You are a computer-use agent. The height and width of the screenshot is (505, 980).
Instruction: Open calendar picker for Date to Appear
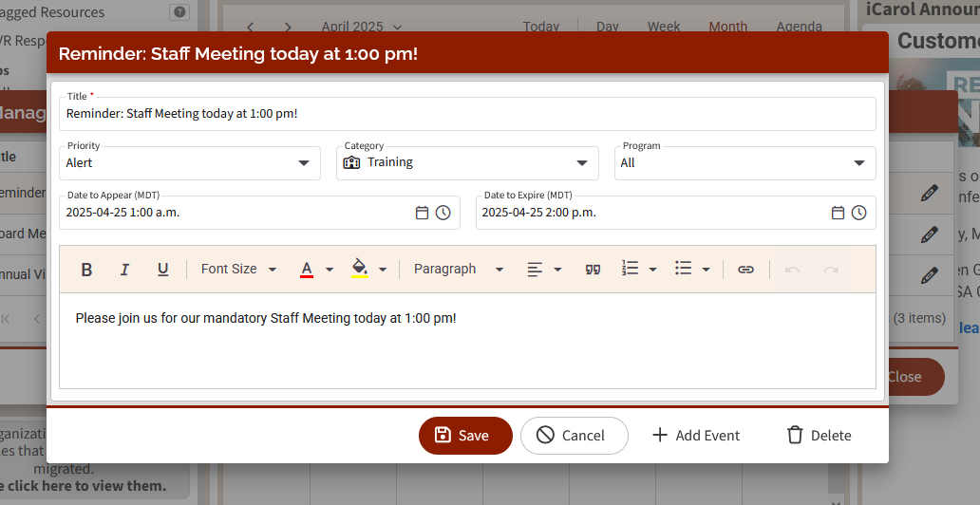[422, 213]
